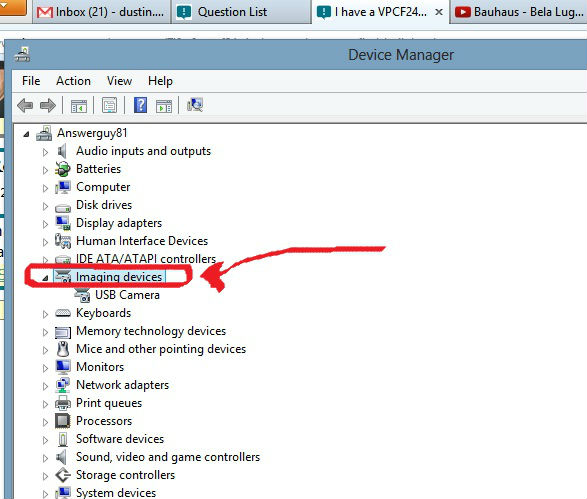Select the System devices label
The height and width of the screenshot is (499, 587).
[116, 493]
